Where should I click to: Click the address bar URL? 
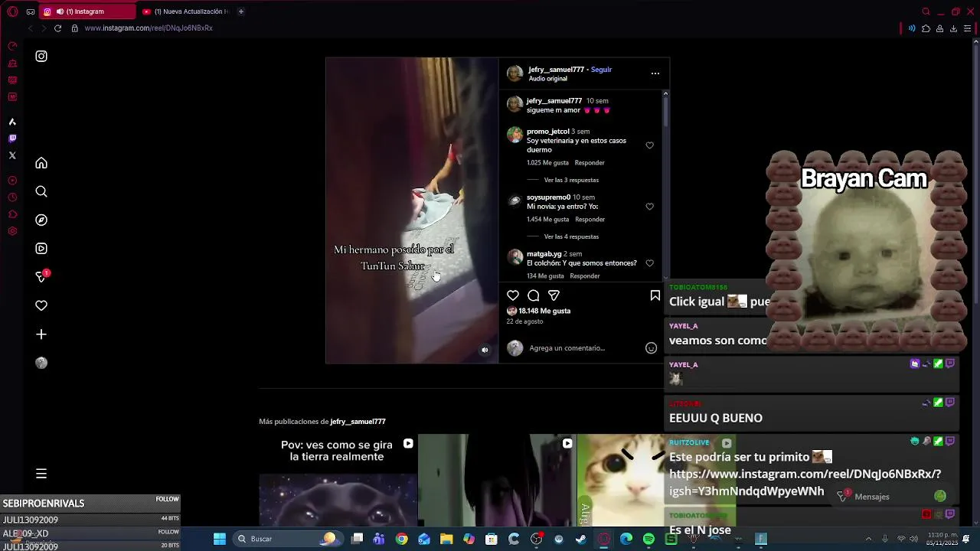149,28
